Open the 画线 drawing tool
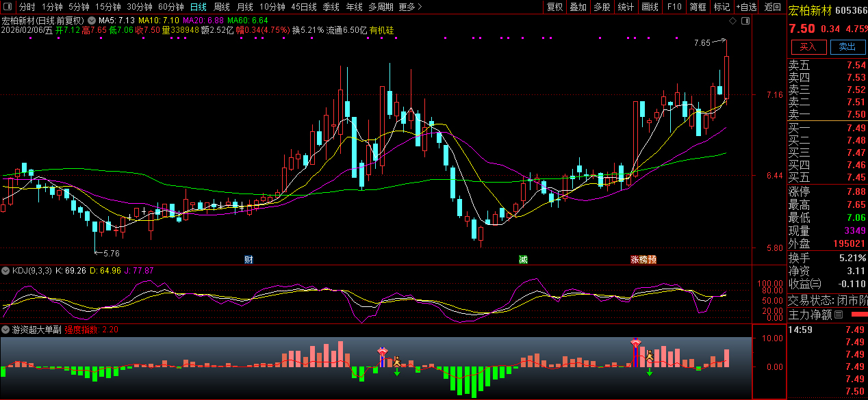The width and height of the screenshot is (868, 400). (x=649, y=7)
